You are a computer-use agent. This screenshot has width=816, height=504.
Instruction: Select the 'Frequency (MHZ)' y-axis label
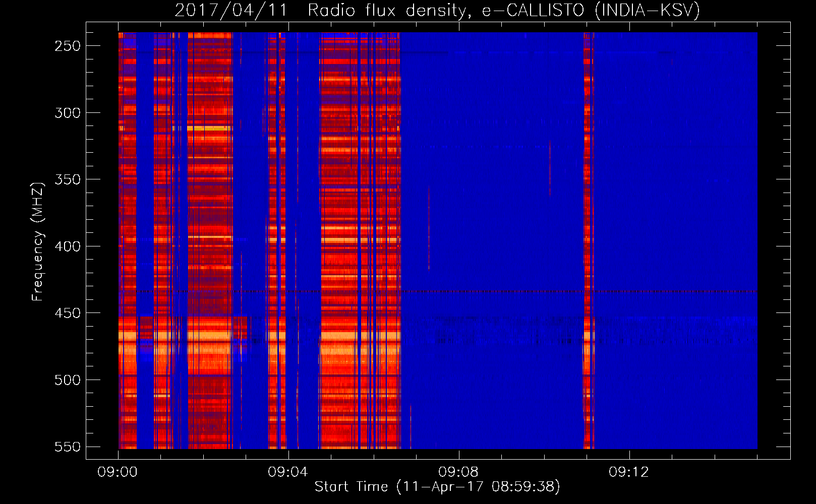point(37,241)
